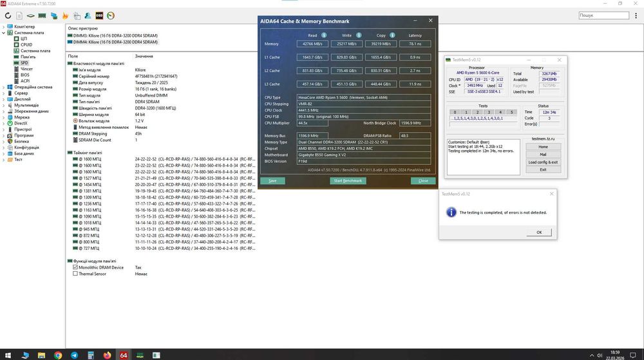Click Save in benchmark window
644x360 pixels.
[x=272, y=181]
